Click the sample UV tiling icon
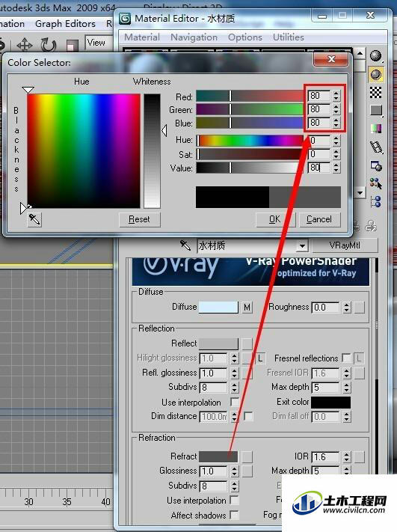 pos(375,110)
